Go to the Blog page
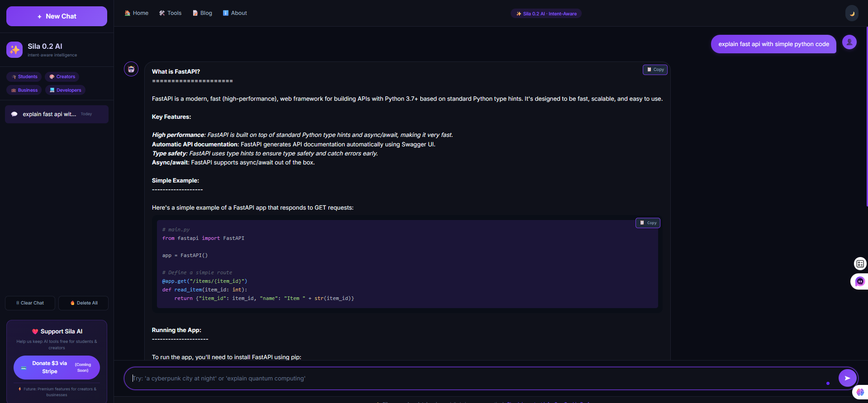Image resolution: width=868 pixels, height=403 pixels. point(202,13)
